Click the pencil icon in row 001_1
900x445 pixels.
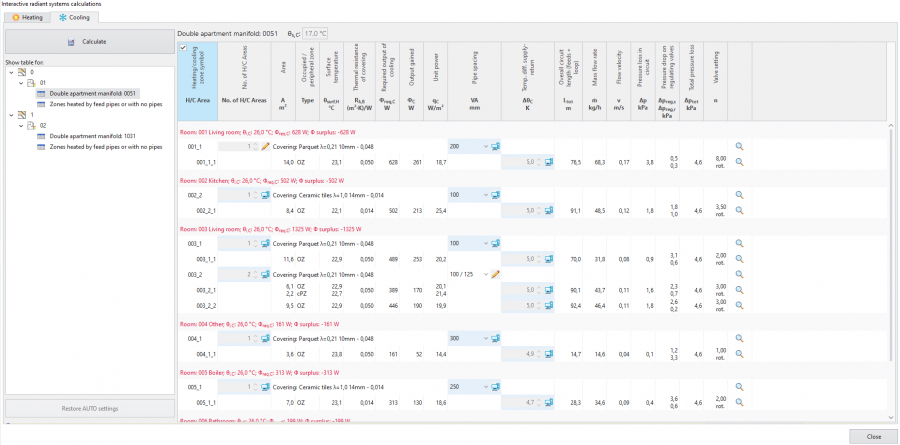(265, 146)
